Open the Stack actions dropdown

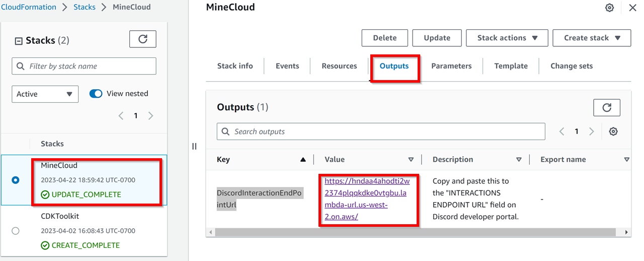click(x=507, y=38)
